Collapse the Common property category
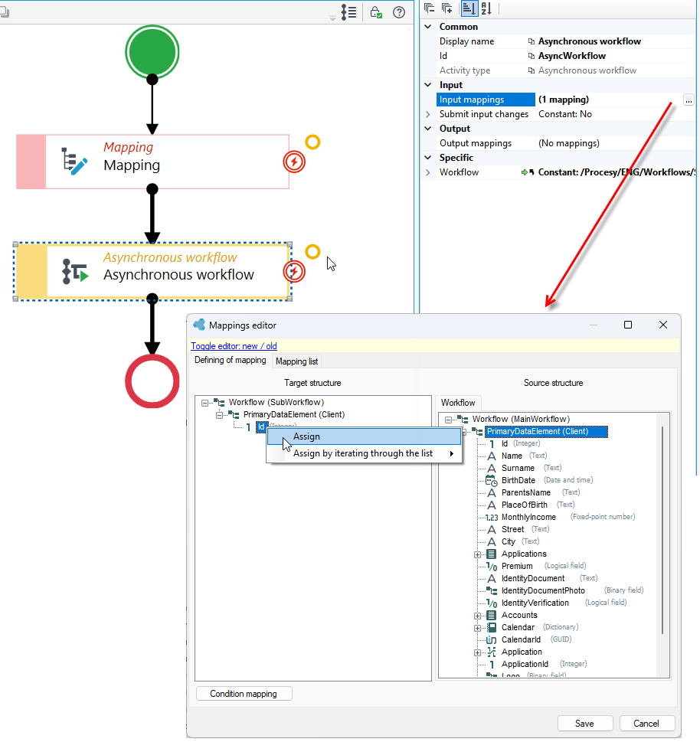The height and width of the screenshot is (742, 700). [428, 27]
